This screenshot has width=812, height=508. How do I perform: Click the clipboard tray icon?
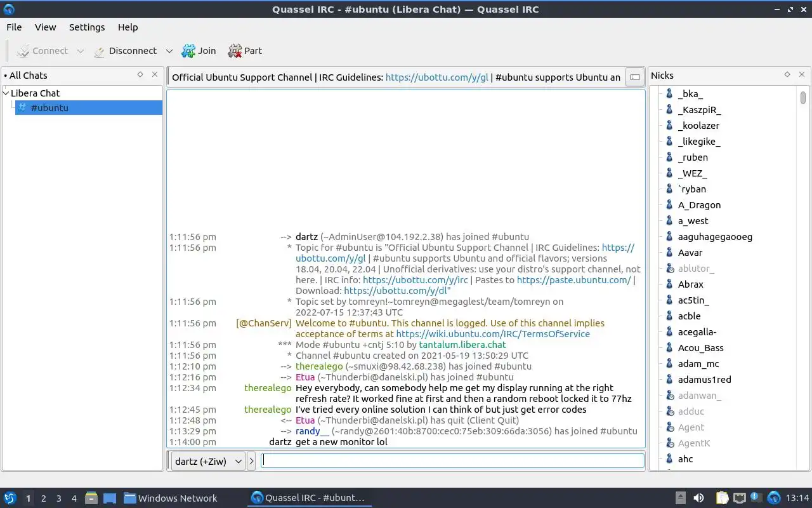[x=723, y=498]
